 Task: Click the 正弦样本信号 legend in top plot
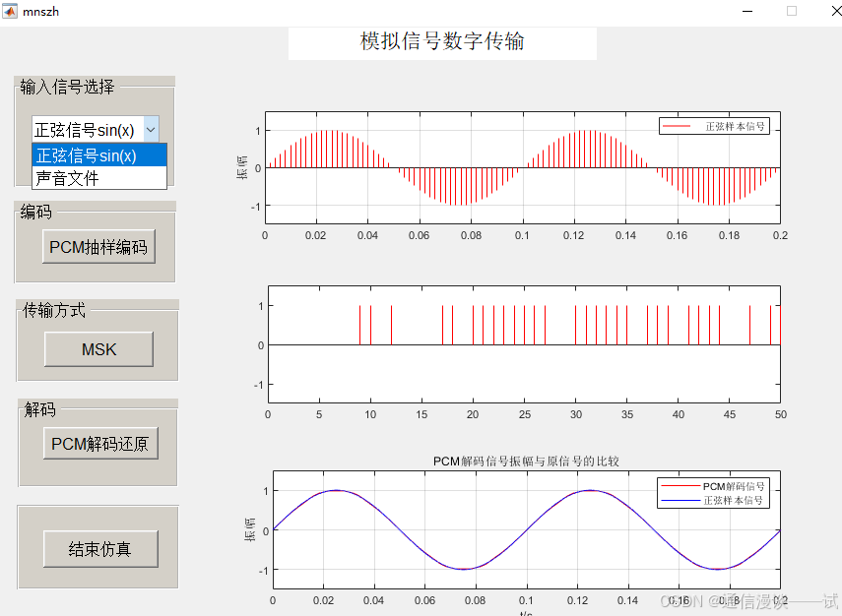714,126
